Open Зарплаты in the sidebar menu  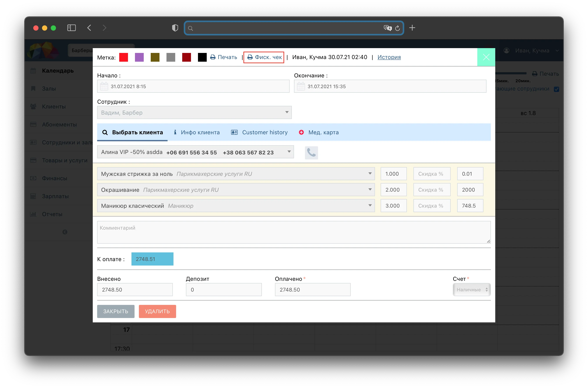55,196
